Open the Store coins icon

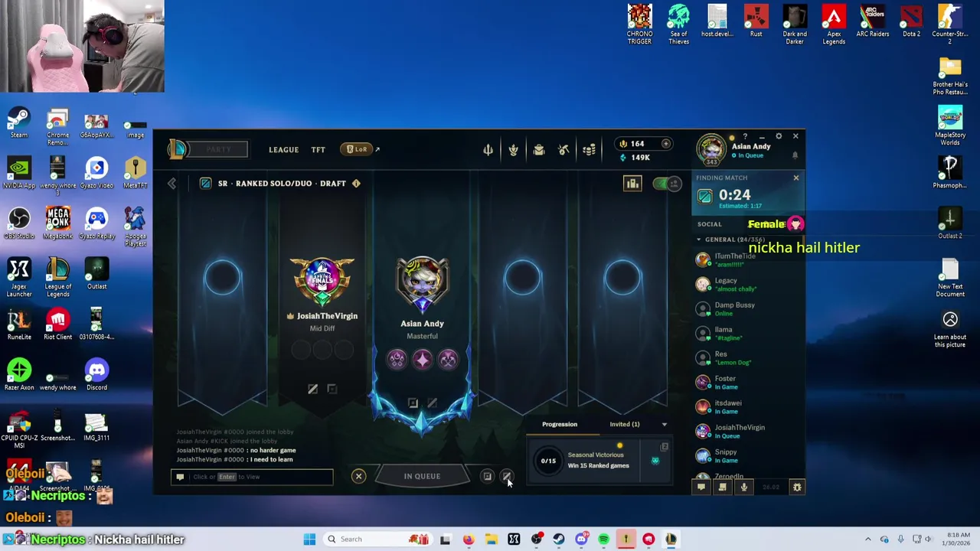coord(589,150)
